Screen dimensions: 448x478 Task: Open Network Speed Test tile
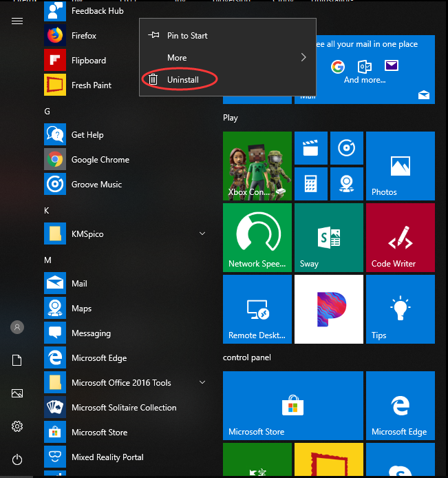coord(257,238)
